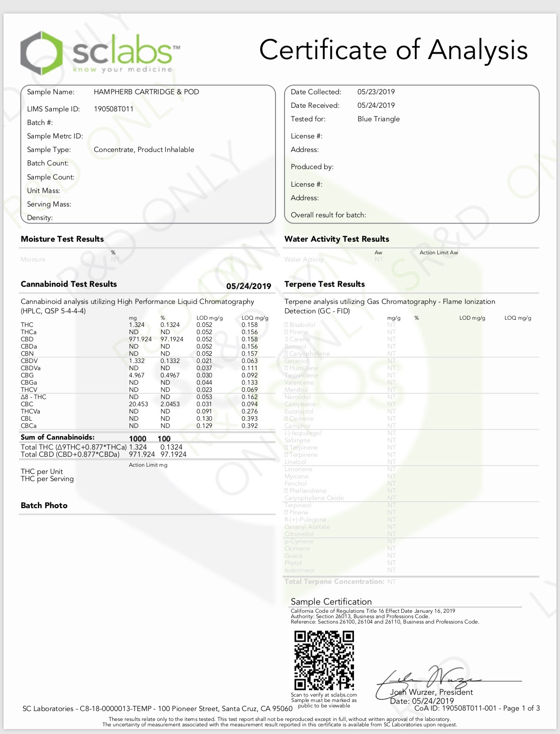The width and height of the screenshot is (560, 734).
Task: Click the 'Moisture Test Results' heading
Action: tap(62, 239)
